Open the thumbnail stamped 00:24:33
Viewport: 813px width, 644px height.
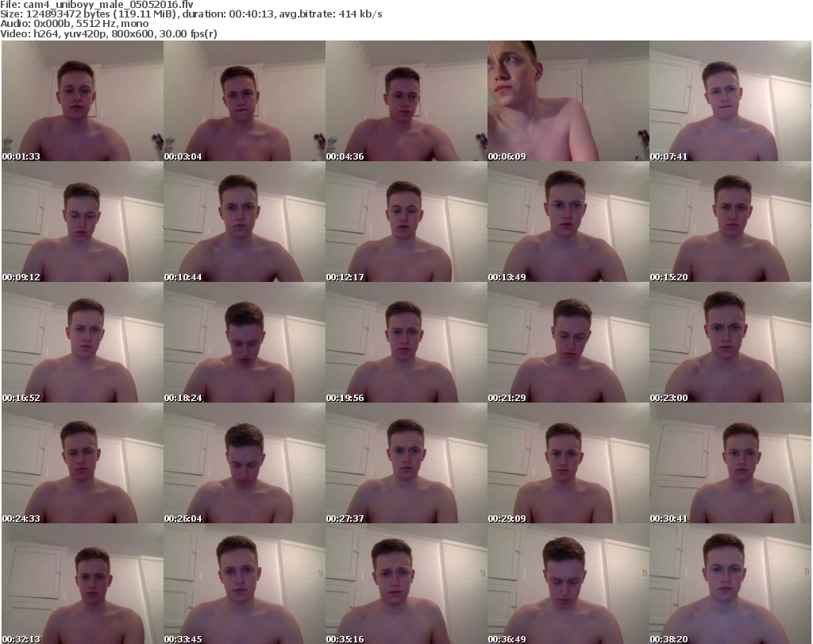[x=83, y=463]
